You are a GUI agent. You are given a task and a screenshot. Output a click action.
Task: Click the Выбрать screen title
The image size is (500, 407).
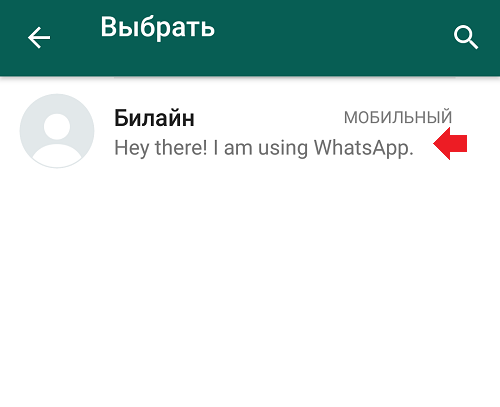click(157, 28)
